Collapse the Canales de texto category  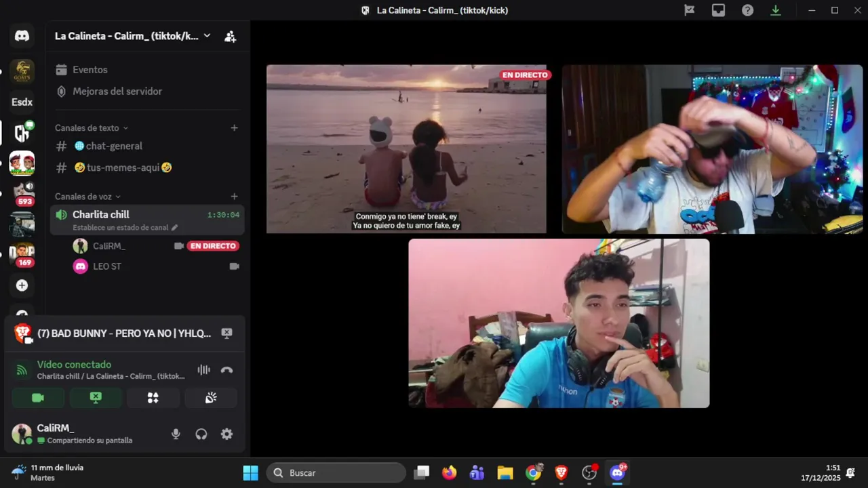click(92, 128)
